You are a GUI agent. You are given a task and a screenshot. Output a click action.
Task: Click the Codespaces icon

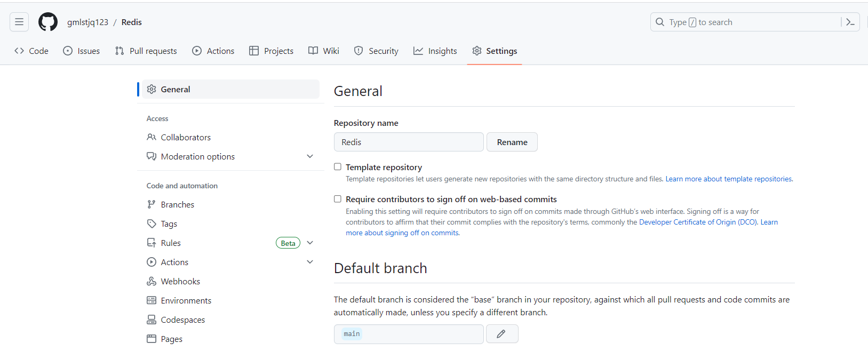[x=152, y=320]
